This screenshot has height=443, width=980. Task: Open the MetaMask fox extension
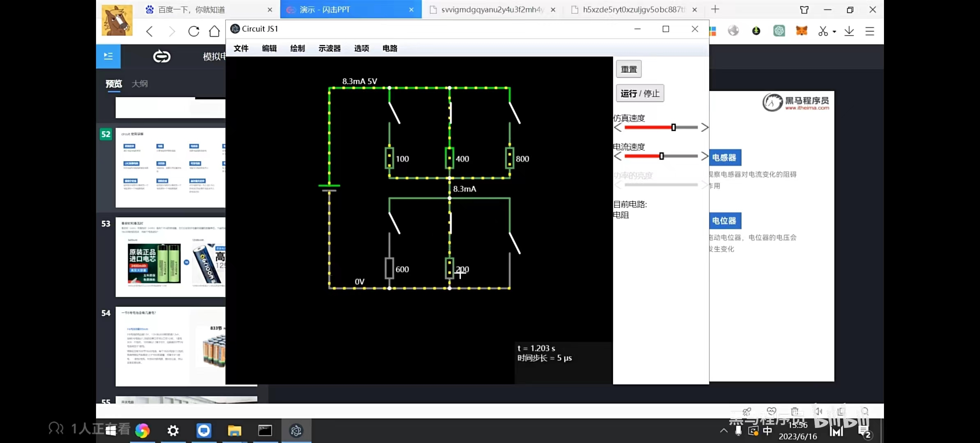coord(802,30)
